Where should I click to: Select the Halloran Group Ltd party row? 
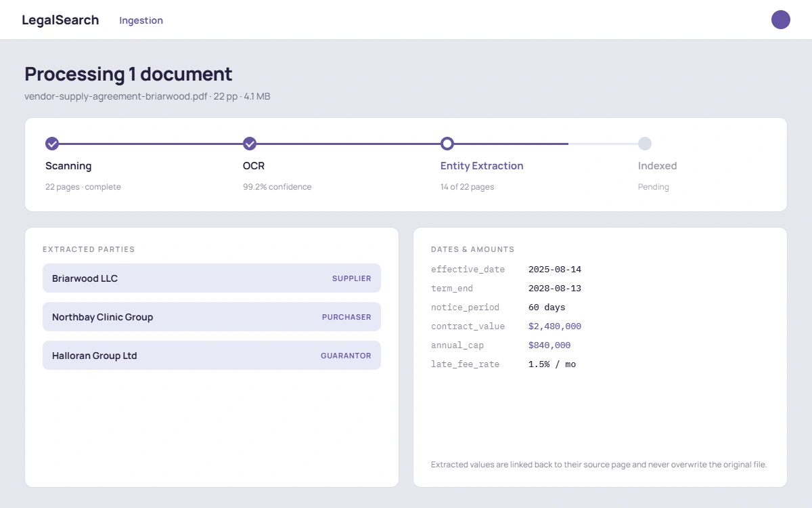[x=212, y=356]
